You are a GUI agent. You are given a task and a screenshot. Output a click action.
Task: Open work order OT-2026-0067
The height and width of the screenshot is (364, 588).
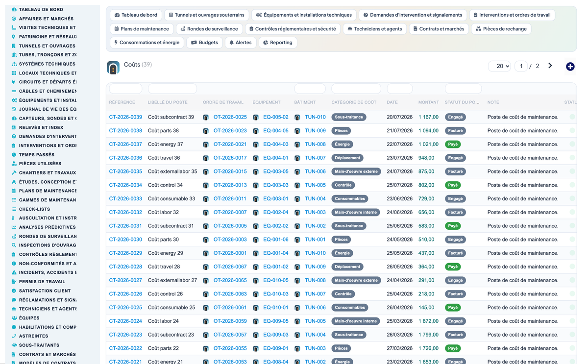[230, 267]
